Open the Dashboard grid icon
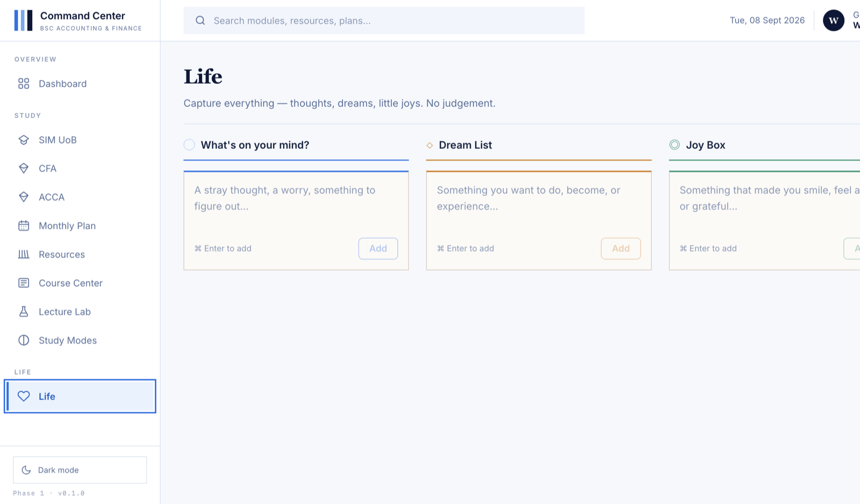 tap(24, 83)
